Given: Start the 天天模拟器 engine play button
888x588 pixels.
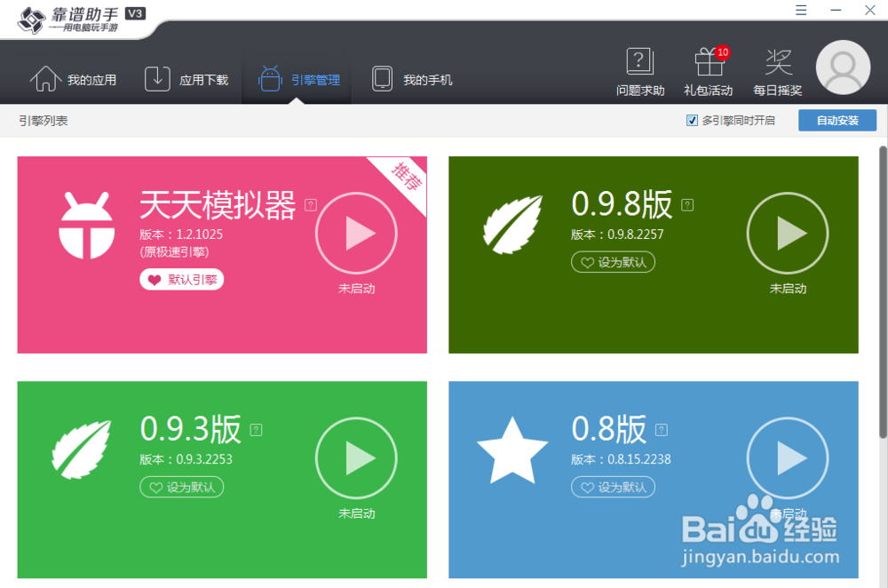Looking at the screenshot, I should (x=356, y=233).
